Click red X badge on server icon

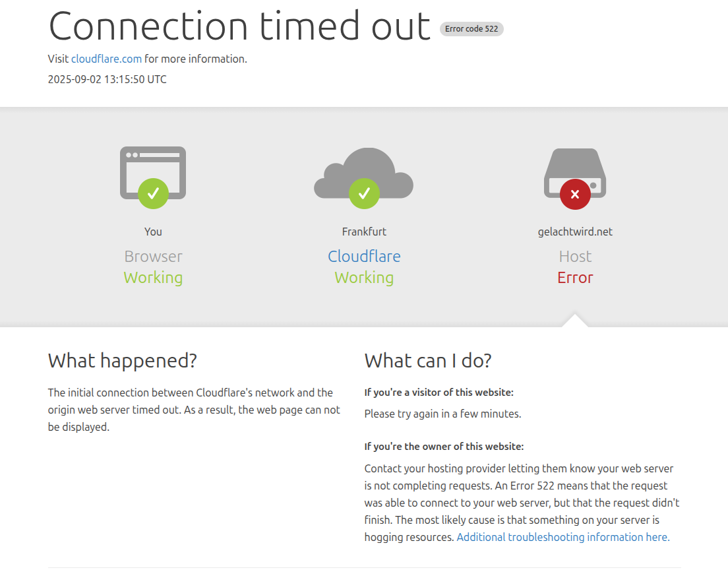[575, 194]
